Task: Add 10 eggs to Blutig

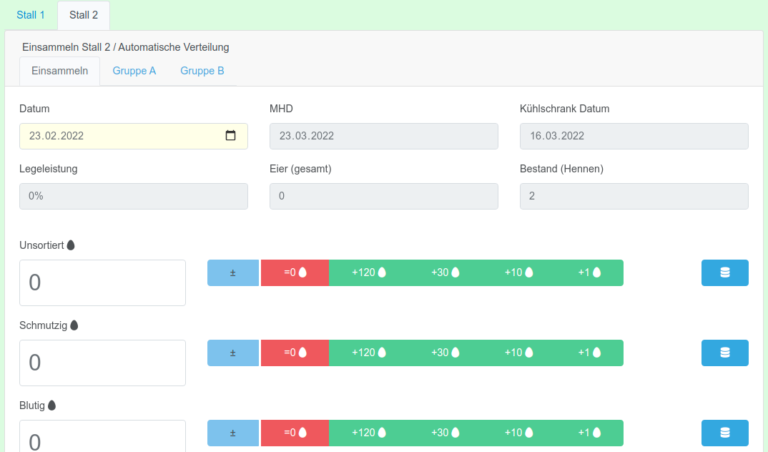Action: [x=519, y=433]
